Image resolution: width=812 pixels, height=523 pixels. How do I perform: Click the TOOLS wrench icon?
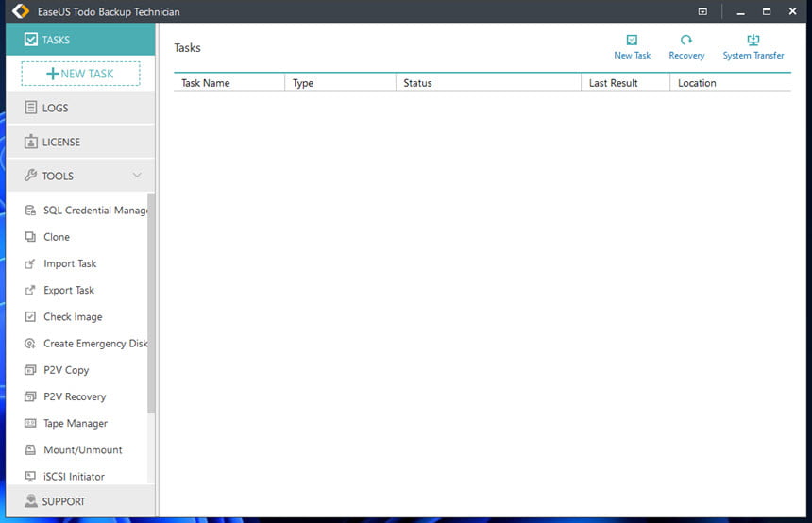[30, 176]
